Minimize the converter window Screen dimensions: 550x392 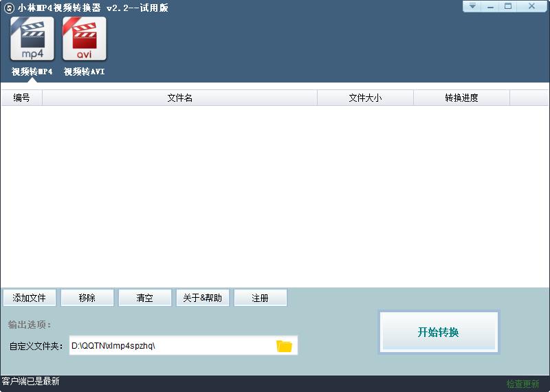tap(490, 6)
